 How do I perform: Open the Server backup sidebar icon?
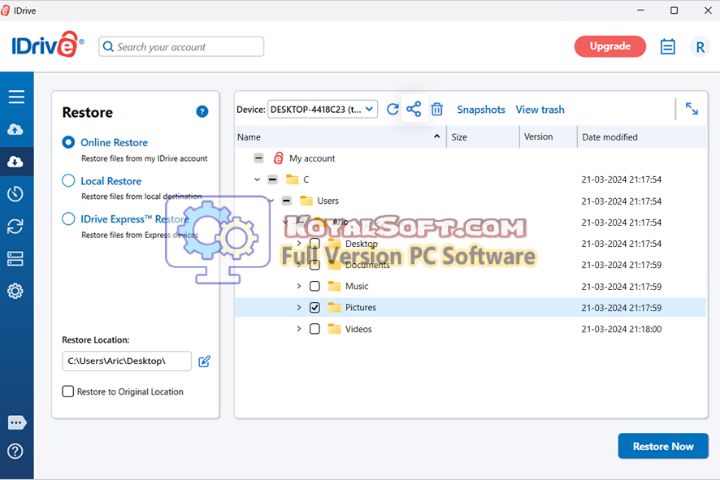(x=15, y=259)
